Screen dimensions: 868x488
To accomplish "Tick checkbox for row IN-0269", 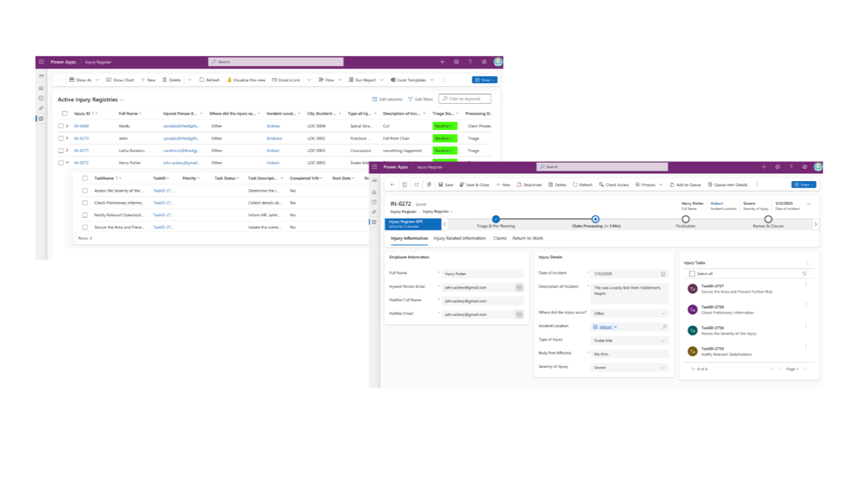I will (60, 126).
